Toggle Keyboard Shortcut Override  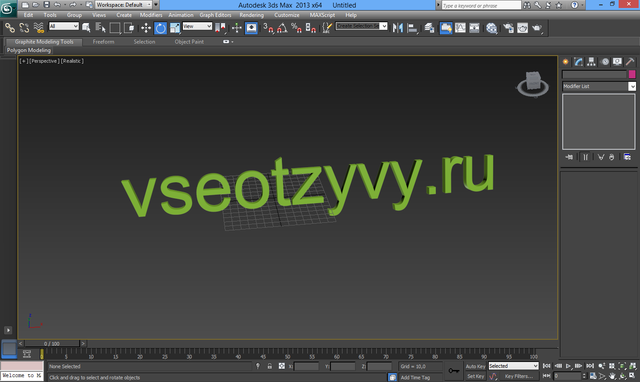click(x=251, y=28)
